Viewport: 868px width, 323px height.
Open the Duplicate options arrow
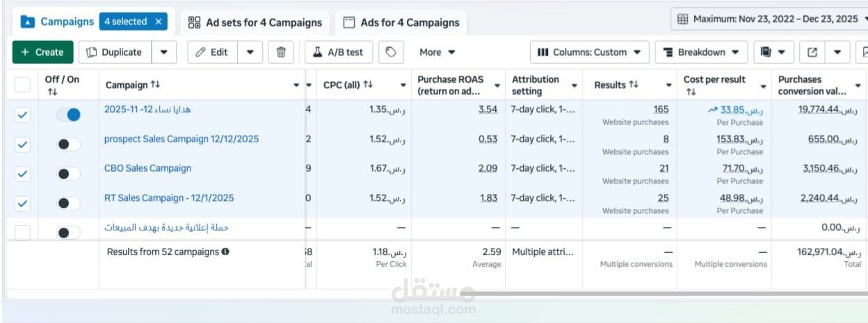(x=163, y=52)
